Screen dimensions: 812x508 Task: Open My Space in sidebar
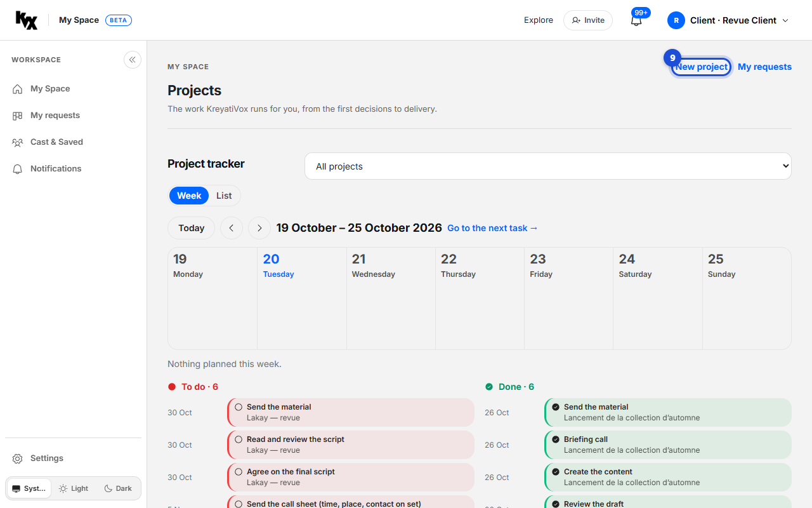pyautogui.click(x=74, y=89)
